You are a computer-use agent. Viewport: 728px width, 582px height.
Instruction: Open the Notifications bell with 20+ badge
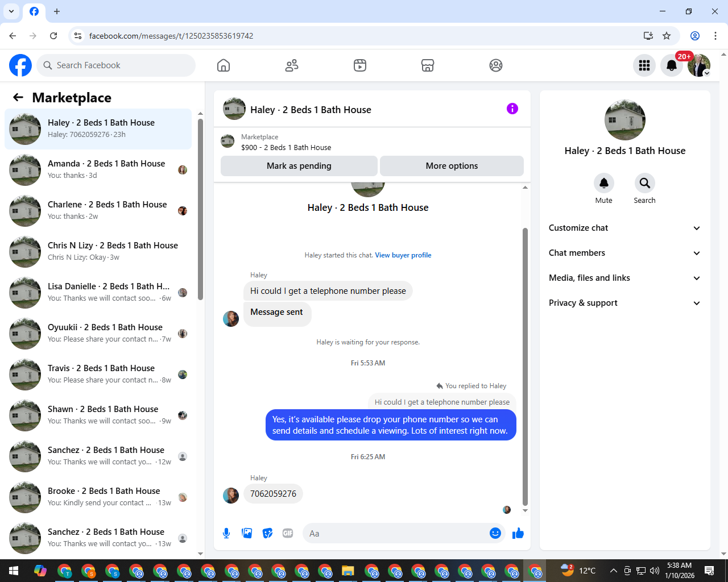672,65
